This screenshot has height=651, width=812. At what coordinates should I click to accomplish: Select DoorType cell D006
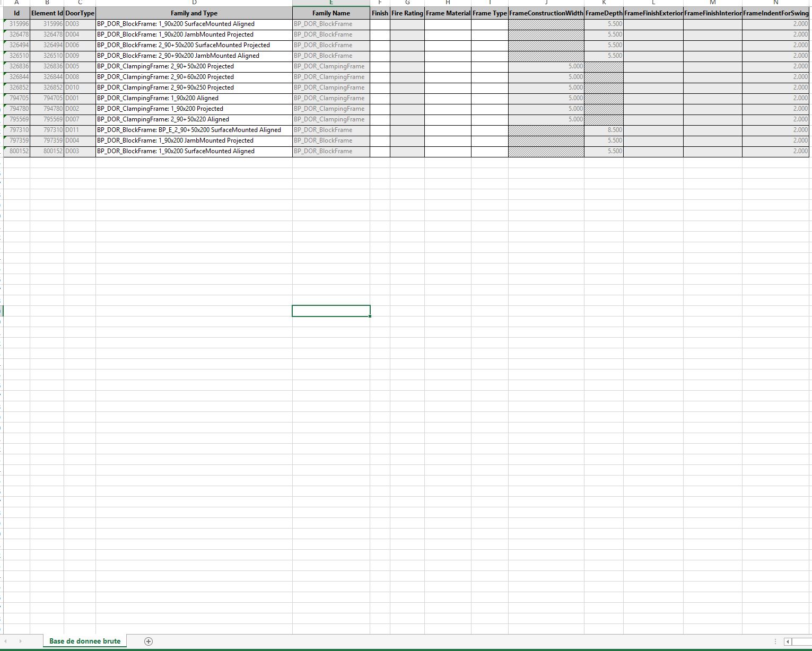(x=80, y=45)
